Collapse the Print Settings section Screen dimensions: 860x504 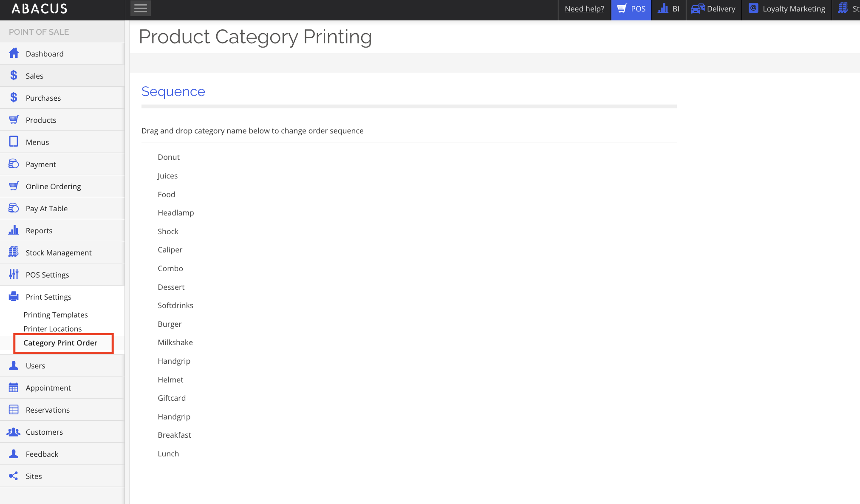pyautogui.click(x=48, y=297)
